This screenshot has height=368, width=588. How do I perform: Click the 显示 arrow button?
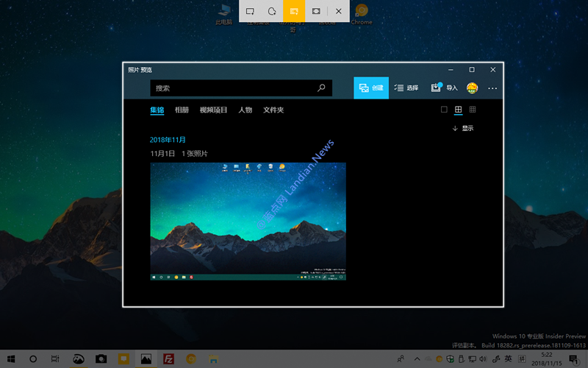[463, 128]
